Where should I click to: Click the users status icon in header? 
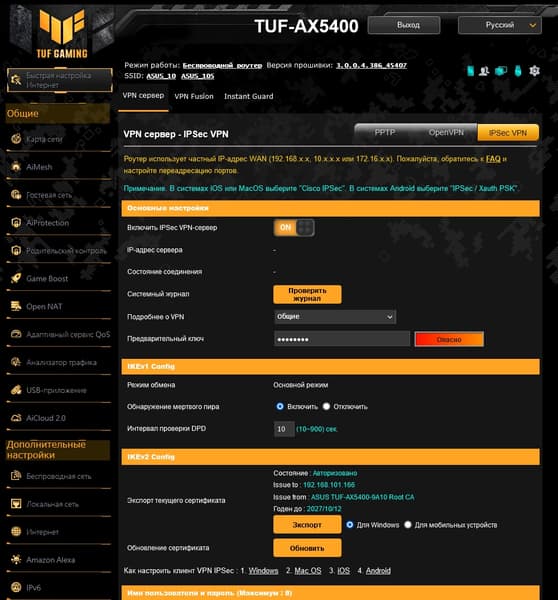click(484, 71)
